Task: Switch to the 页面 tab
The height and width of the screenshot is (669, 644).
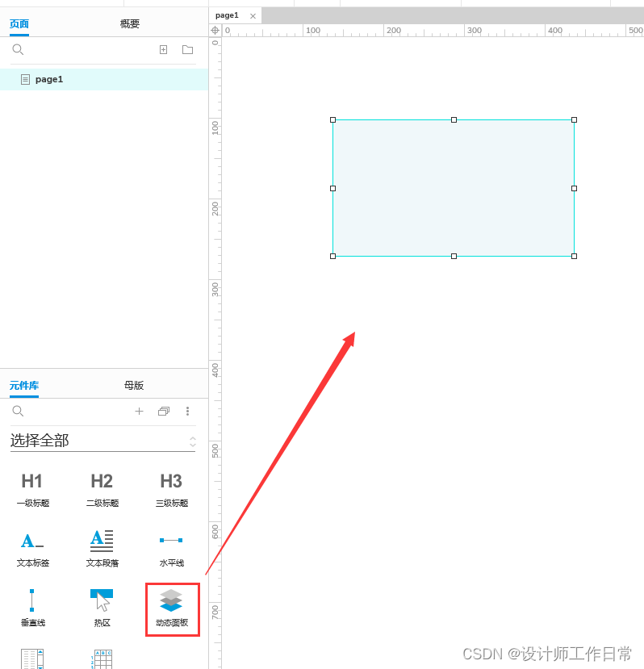Action: coord(19,24)
